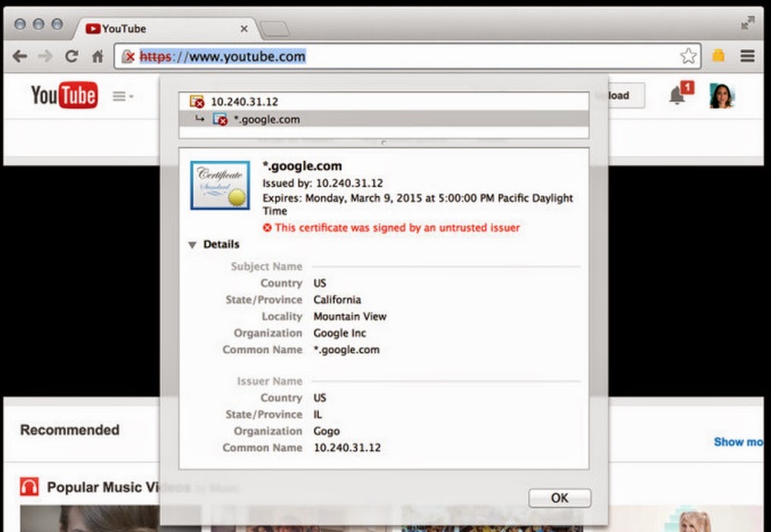
Task: Select the YouTube browser tab
Action: (166, 29)
